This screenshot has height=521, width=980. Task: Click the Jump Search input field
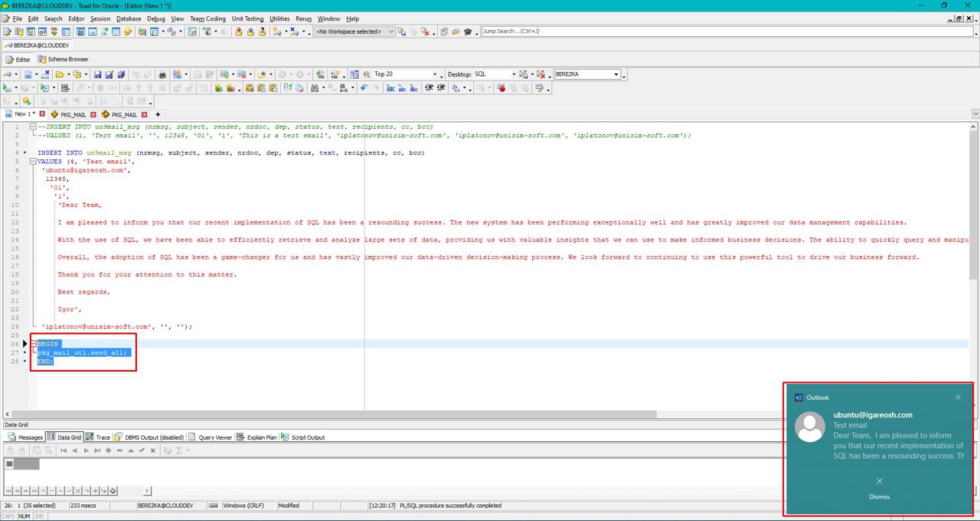pyautogui.click(x=727, y=31)
